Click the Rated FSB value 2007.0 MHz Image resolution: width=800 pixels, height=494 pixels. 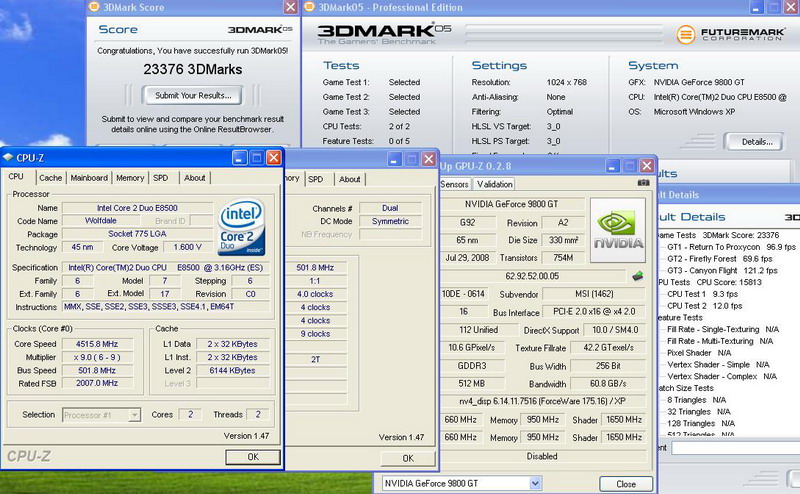(x=97, y=383)
